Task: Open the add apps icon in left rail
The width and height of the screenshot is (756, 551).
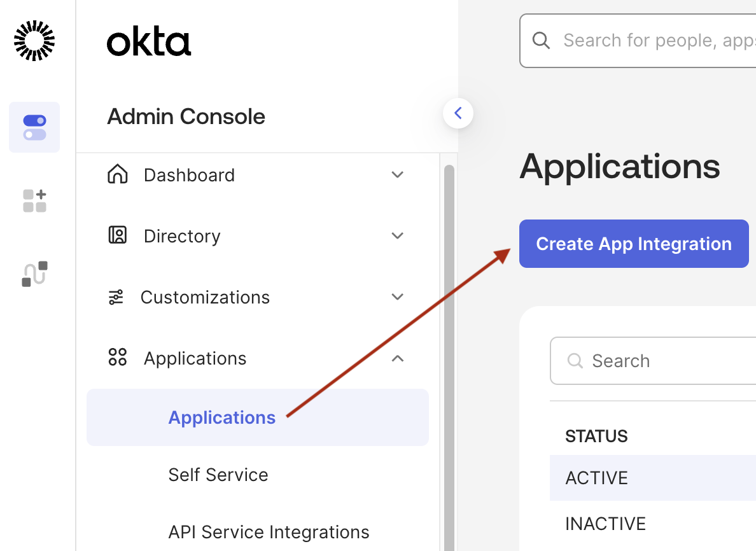Action: coord(34,200)
